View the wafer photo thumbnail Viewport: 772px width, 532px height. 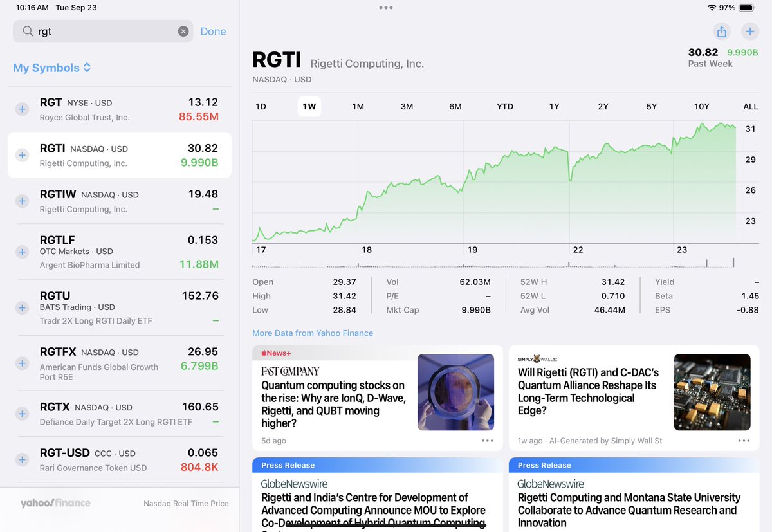click(x=455, y=392)
